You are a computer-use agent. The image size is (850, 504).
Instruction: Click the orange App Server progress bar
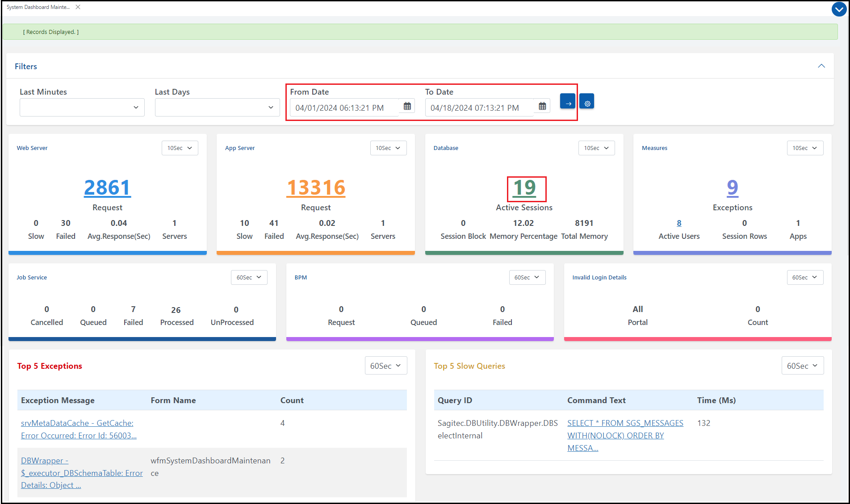point(316,253)
